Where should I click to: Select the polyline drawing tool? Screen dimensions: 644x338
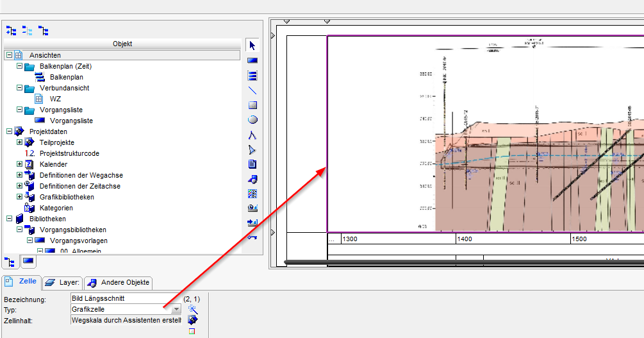click(x=252, y=135)
